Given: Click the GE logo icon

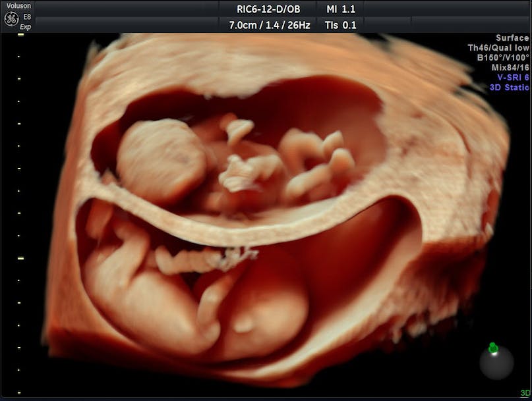Looking at the screenshot, I should click(11, 19).
